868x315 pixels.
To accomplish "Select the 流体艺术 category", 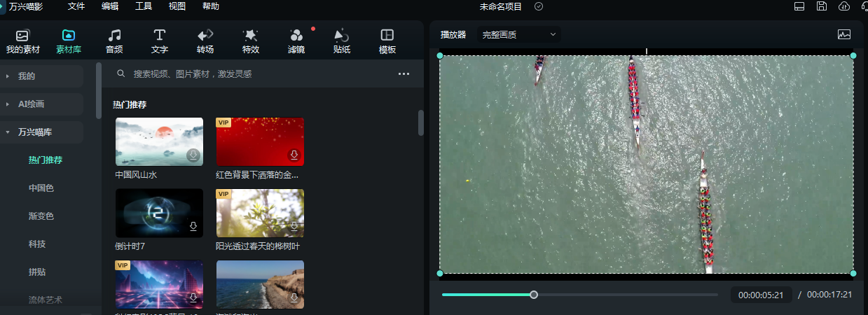I will point(46,300).
